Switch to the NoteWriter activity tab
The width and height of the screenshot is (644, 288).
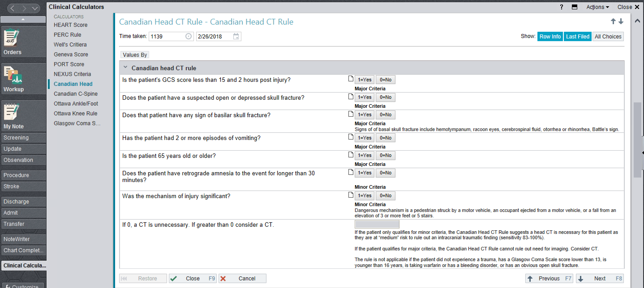coord(23,239)
